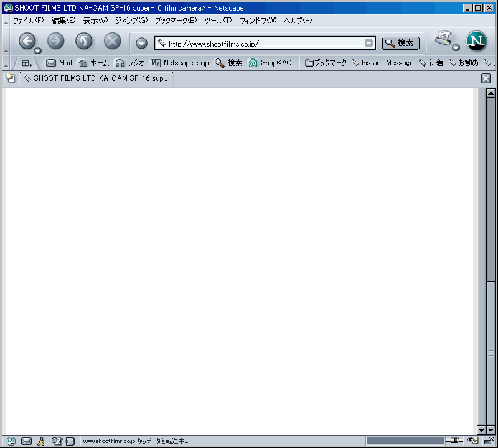The width and height of the screenshot is (498, 448).
Task: Collapse the personal toolbar grippy
Action: (6, 63)
